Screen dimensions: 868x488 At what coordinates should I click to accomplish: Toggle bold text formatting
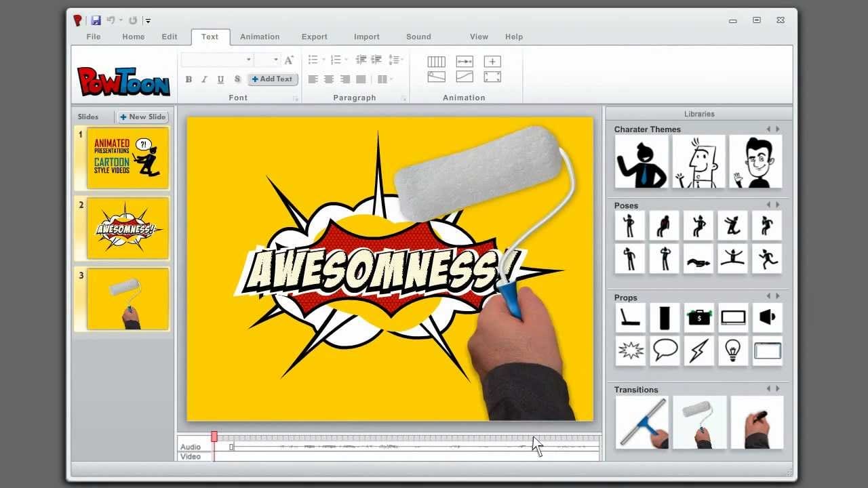pos(189,79)
